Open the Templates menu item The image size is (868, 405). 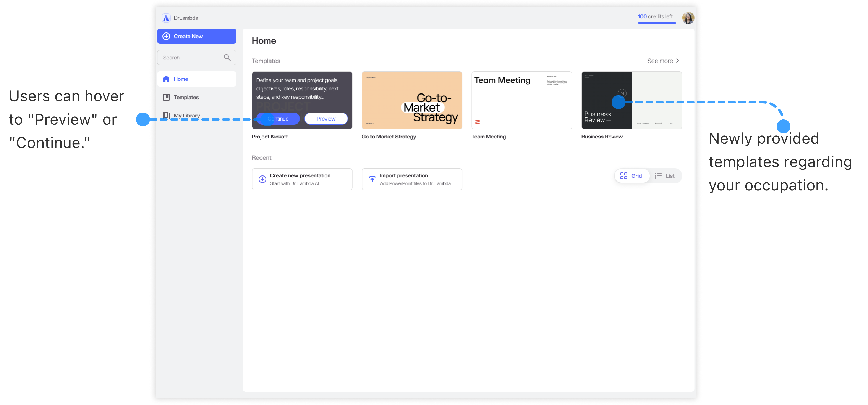186,97
